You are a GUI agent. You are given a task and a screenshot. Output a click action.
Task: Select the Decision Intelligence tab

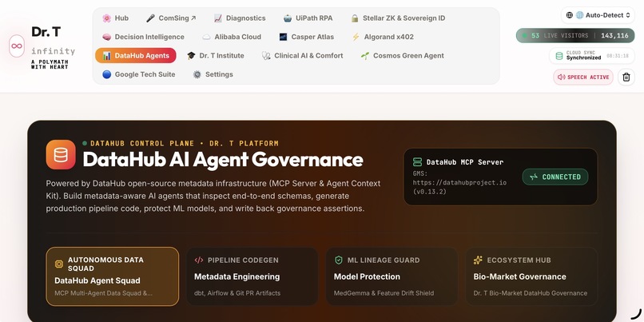143,37
